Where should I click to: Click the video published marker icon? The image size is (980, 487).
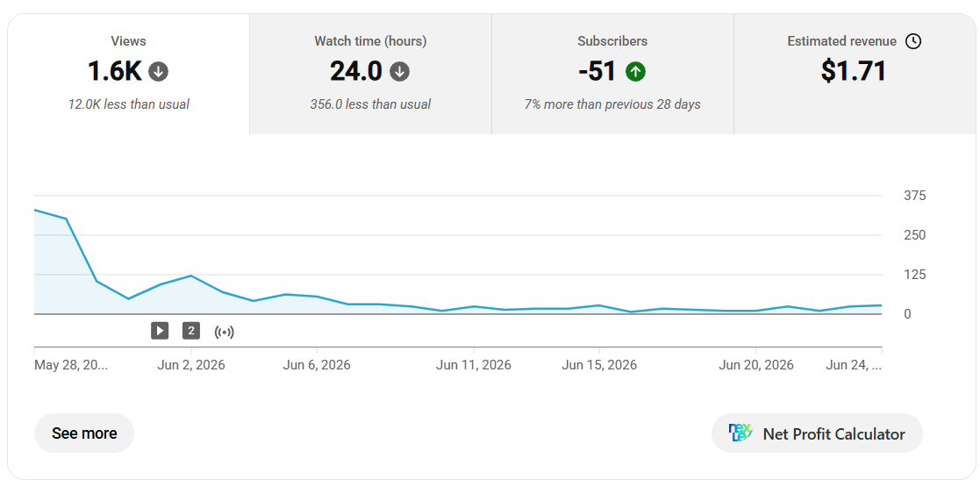pyautogui.click(x=160, y=331)
